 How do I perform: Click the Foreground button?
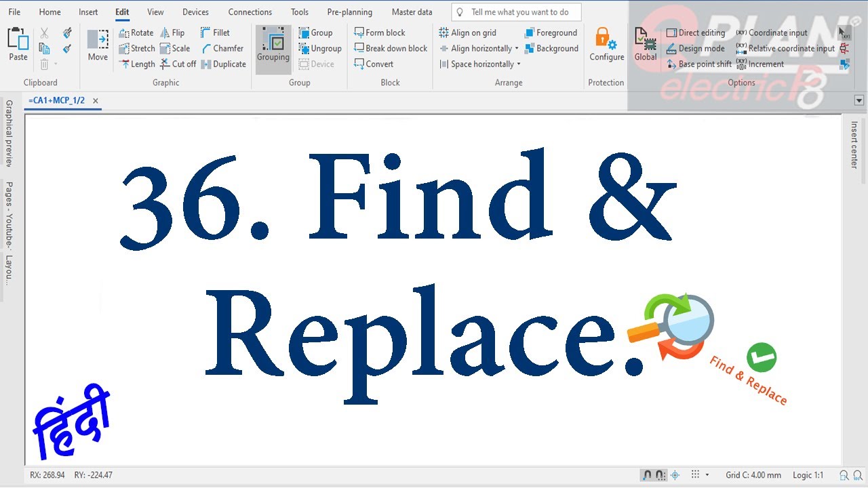551,33
